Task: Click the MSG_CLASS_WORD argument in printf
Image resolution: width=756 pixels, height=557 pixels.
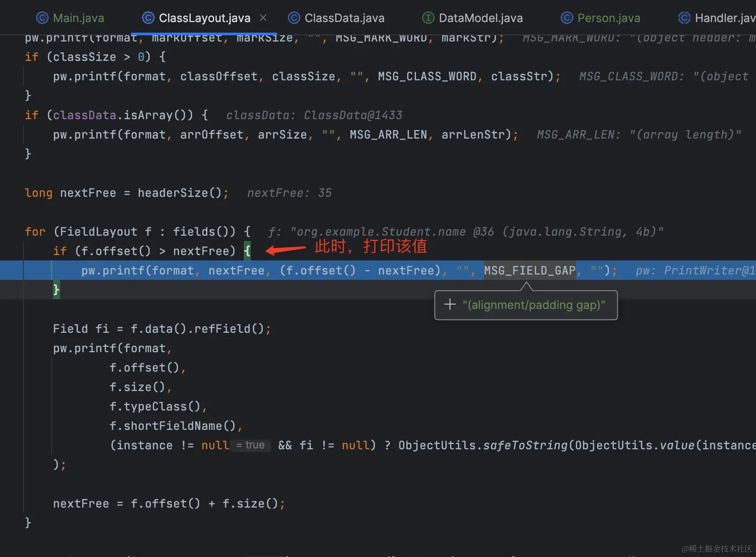Action: click(427, 76)
